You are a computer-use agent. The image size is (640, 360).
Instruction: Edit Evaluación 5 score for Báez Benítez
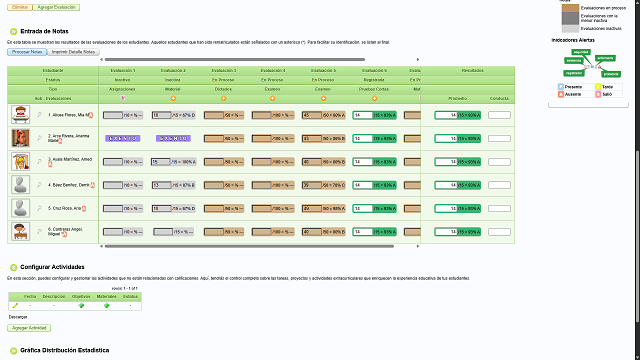[x=312, y=185]
